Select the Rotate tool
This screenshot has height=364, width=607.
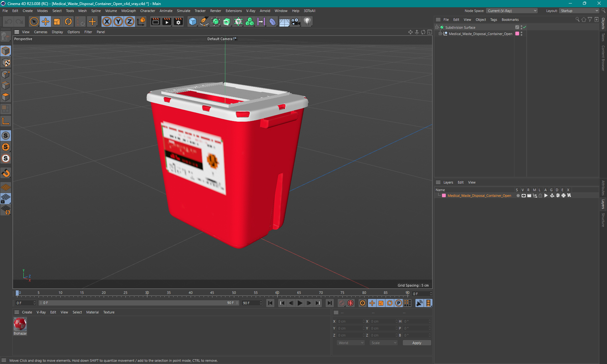[x=68, y=21]
